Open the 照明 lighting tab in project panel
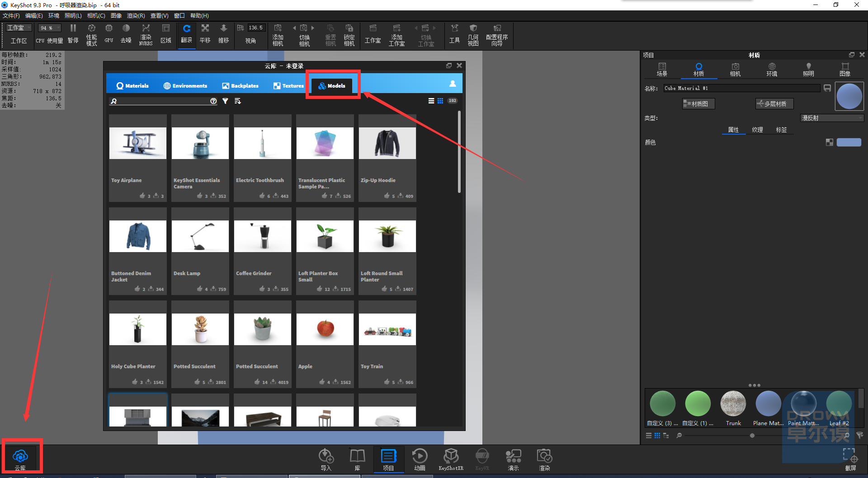This screenshot has height=478, width=868. point(809,70)
